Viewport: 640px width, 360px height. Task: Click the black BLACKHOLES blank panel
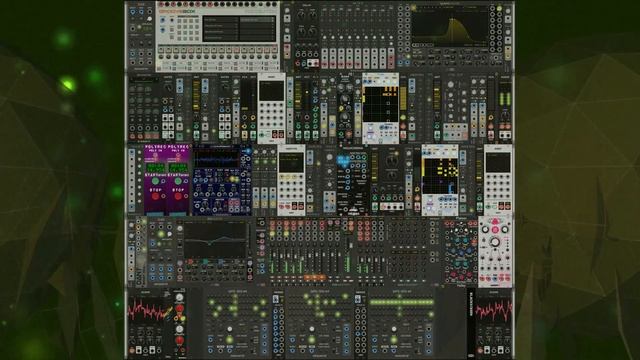471,324
